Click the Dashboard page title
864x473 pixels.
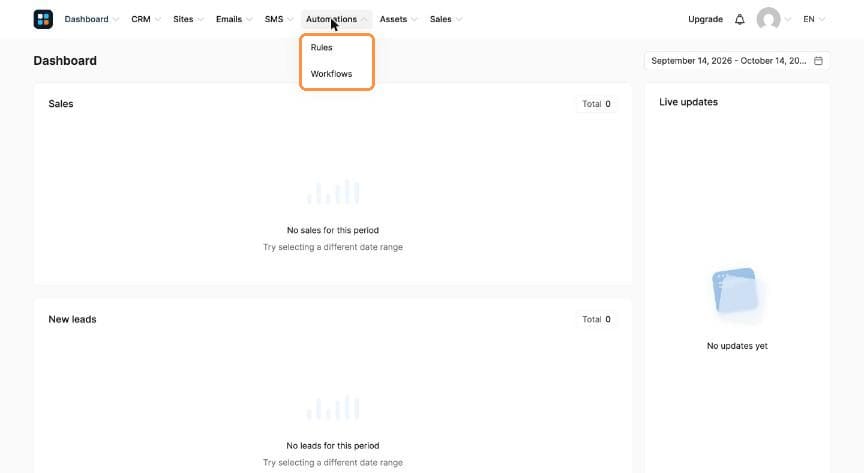point(65,61)
